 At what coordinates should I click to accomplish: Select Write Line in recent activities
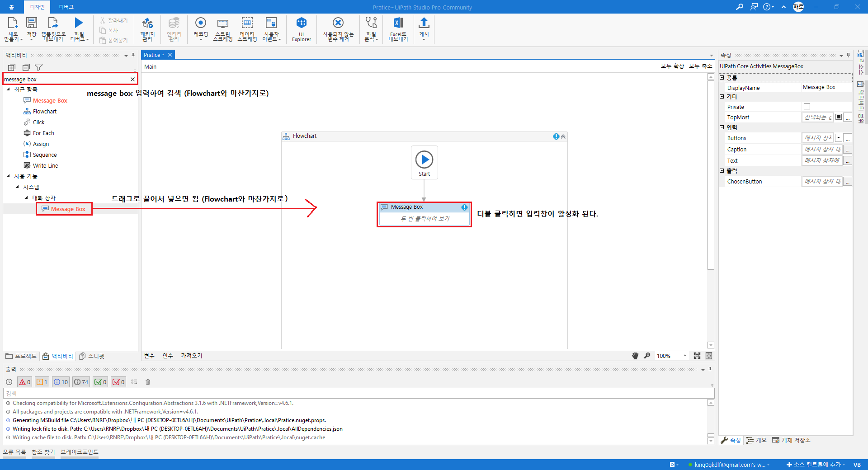(45, 165)
